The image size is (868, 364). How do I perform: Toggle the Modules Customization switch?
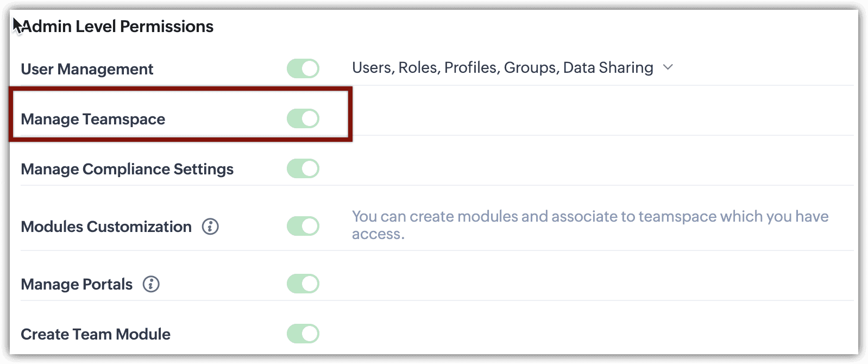pos(303,226)
